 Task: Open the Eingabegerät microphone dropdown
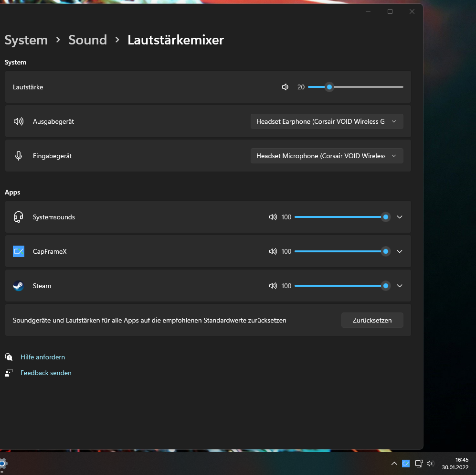(327, 155)
